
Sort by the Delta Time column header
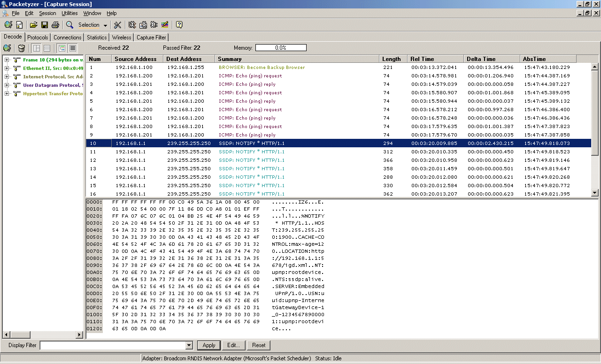492,59
